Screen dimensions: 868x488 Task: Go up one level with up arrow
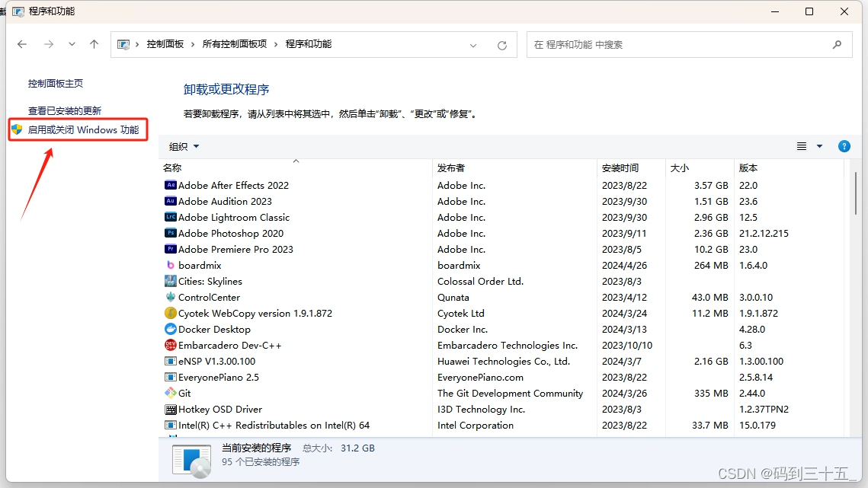[94, 44]
